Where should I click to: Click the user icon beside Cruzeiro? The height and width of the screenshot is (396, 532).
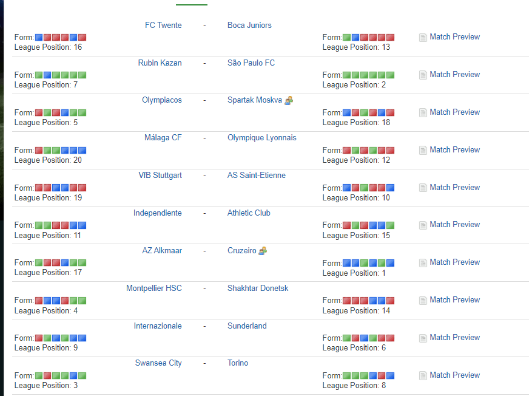pyautogui.click(x=263, y=251)
